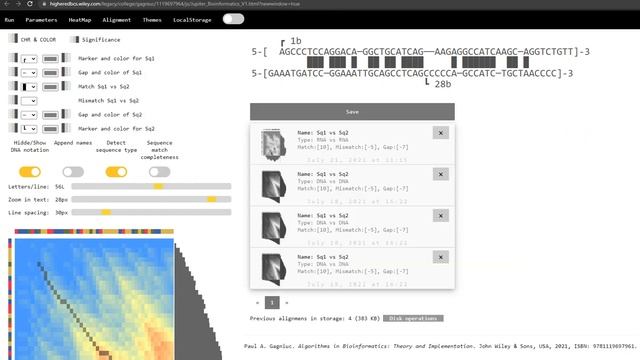Click the dark gradient icon beside Marker Sq2 label
This screenshot has height=360, width=640.
[x=66, y=128]
